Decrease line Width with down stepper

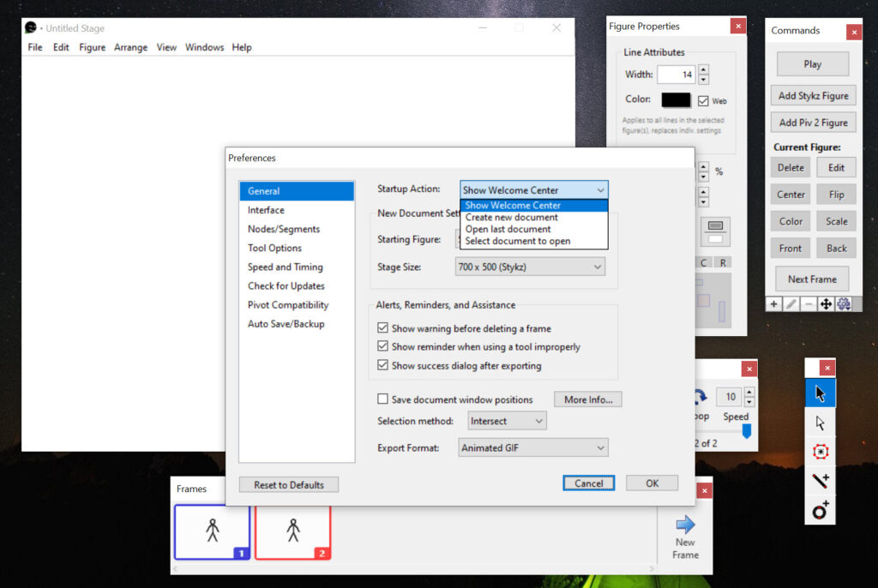click(703, 79)
